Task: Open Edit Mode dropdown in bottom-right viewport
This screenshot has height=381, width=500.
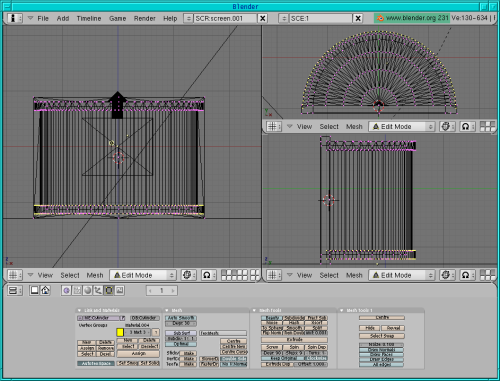Action: pyautogui.click(x=402, y=275)
